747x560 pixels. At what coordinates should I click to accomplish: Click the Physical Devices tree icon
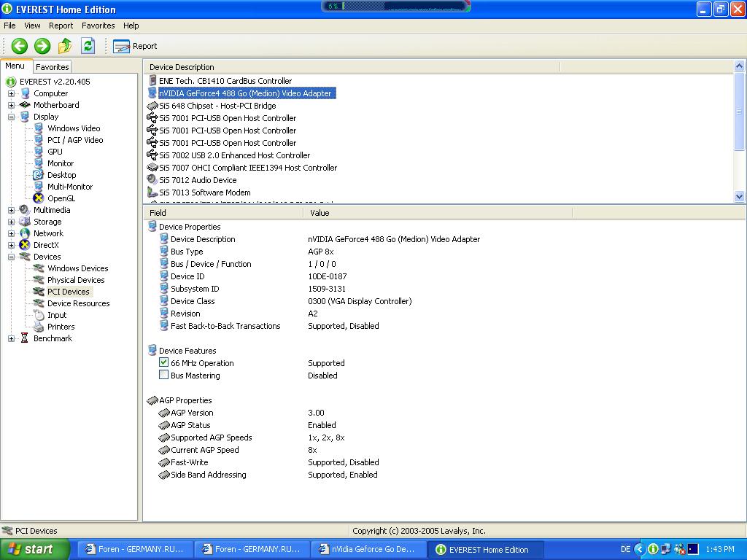[39, 280]
